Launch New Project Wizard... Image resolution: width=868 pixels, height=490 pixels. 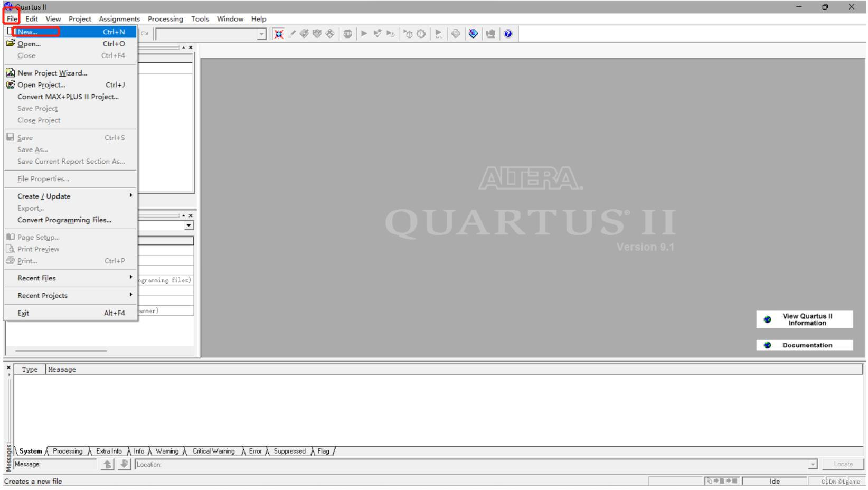70,73
